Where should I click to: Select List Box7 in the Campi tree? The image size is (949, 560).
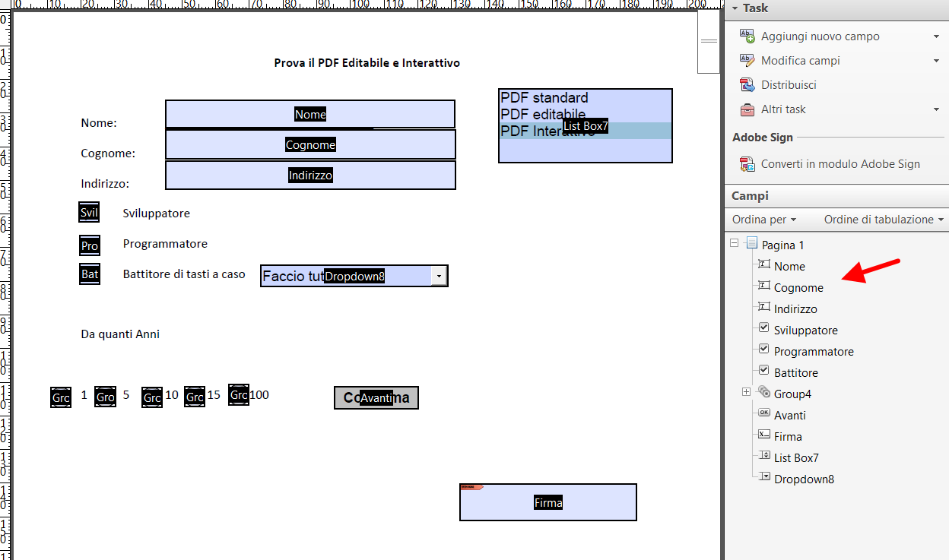[796, 458]
